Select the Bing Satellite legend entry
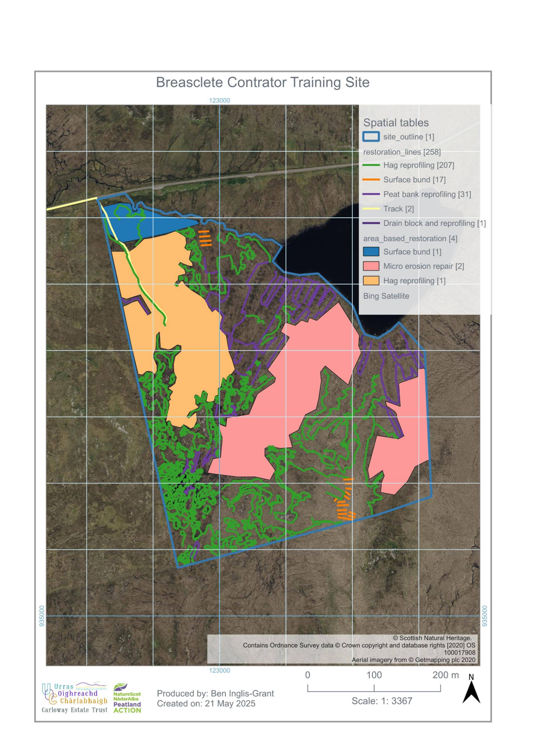The image size is (535, 756). point(386,296)
